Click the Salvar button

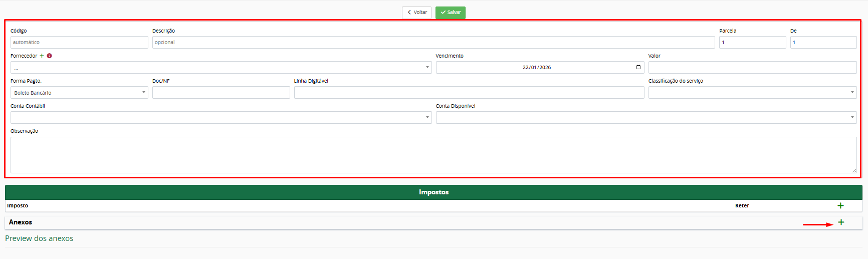tap(450, 13)
